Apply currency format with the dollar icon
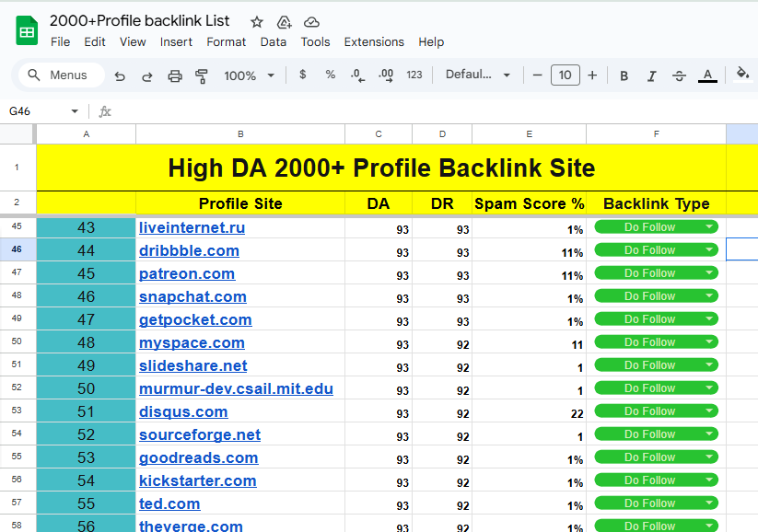The width and height of the screenshot is (758, 532). point(303,75)
